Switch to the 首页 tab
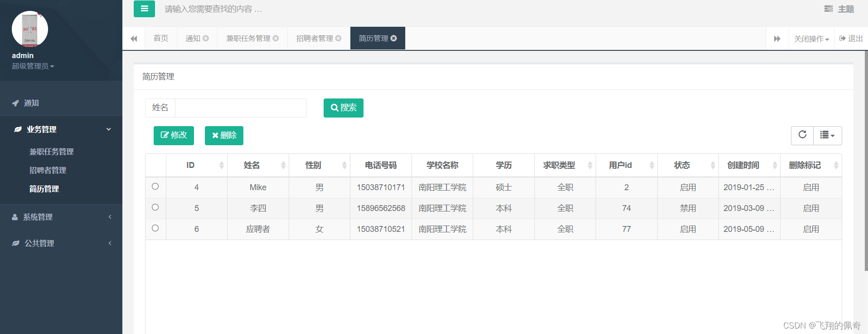868x334 pixels. 161,38
